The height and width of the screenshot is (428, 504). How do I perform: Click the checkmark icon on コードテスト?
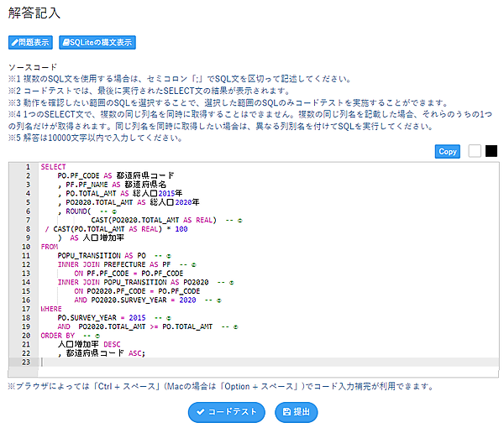coord(200,412)
